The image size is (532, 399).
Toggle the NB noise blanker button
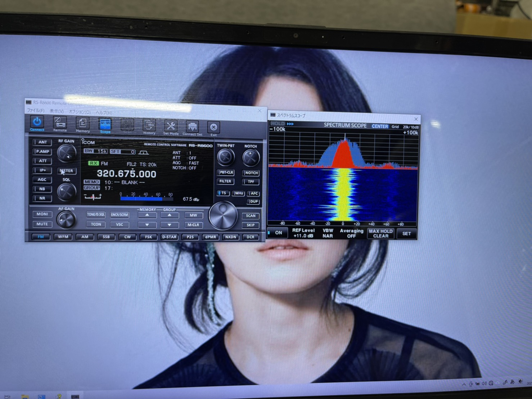[x=42, y=189]
